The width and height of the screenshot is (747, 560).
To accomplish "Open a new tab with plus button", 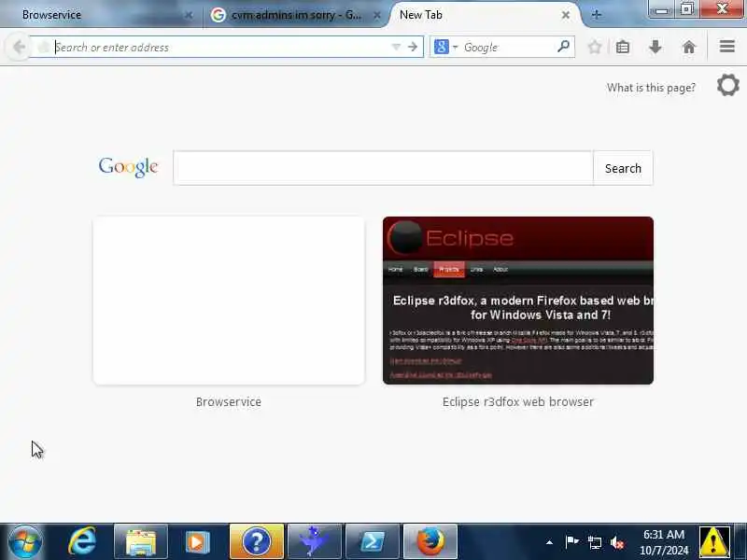I will [x=596, y=15].
